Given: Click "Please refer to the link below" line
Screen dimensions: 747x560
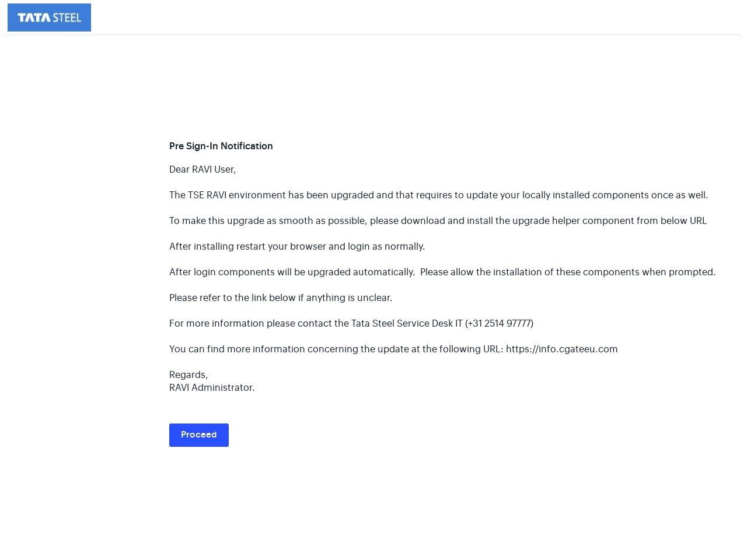Looking at the screenshot, I should pyautogui.click(x=280, y=297).
